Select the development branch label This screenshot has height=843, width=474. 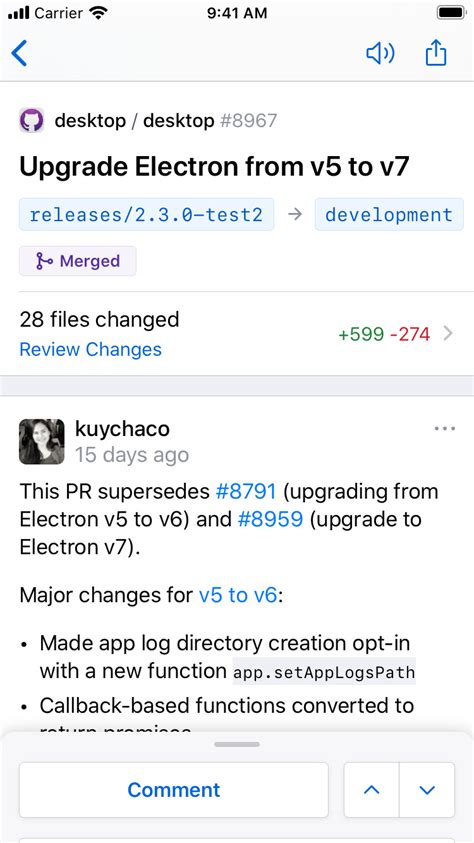pos(389,215)
